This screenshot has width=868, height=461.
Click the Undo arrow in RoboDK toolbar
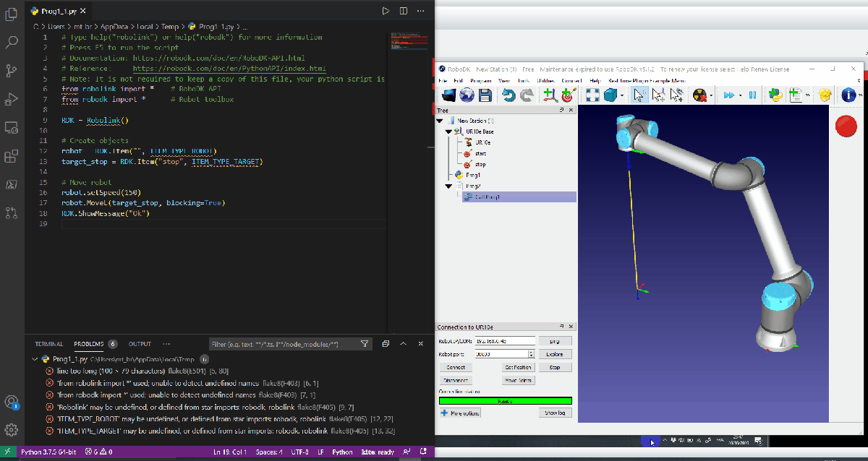509,95
